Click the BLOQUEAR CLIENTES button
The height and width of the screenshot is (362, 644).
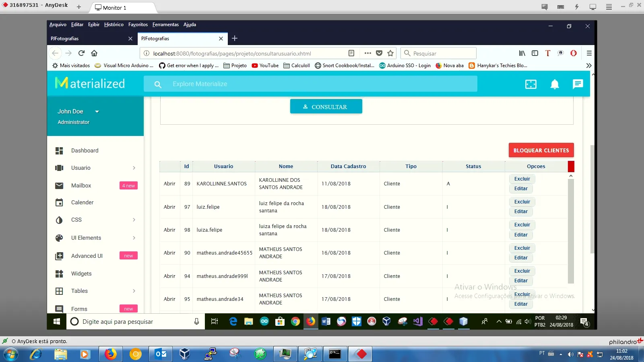[541, 150]
